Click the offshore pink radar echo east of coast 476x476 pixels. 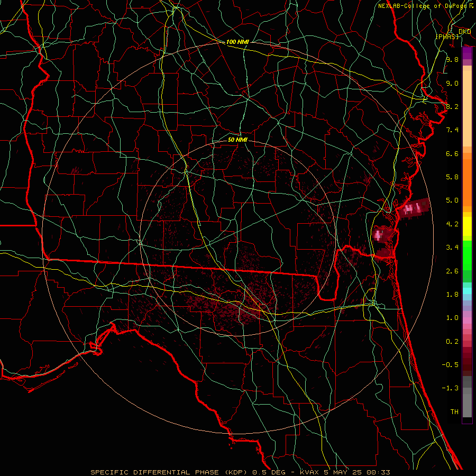[414, 208]
